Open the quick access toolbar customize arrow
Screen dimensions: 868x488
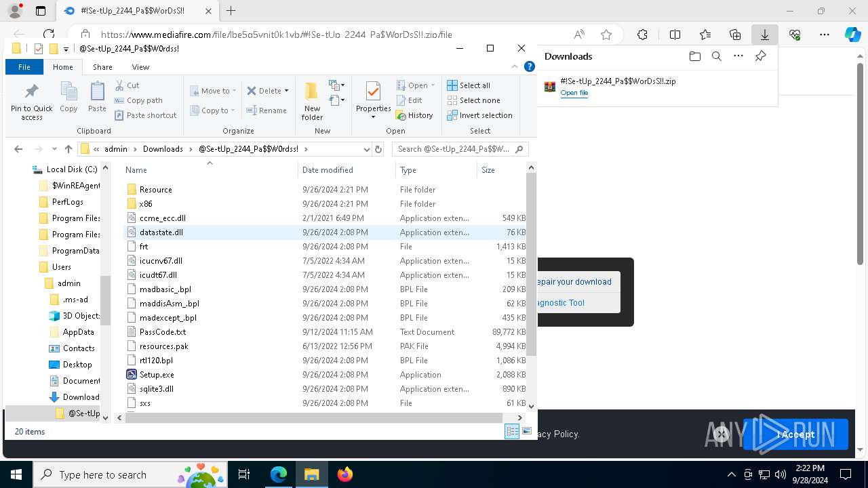pyautogui.click(x=66, y=49)
